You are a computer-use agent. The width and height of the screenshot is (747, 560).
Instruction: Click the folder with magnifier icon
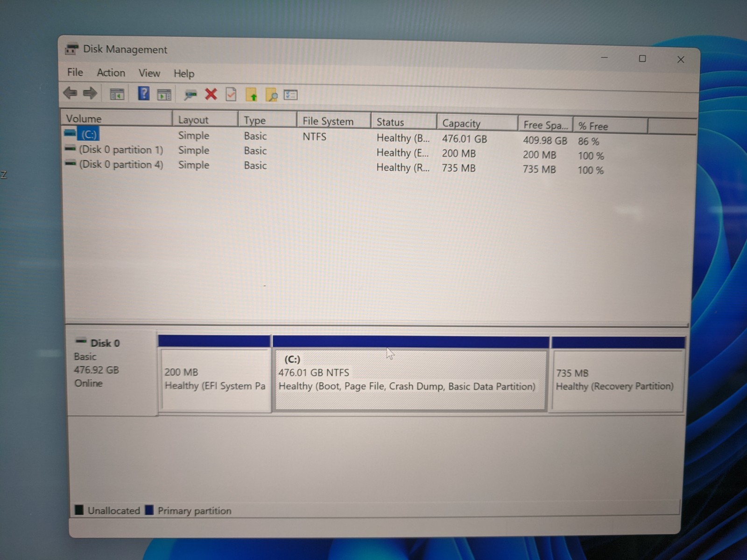click(271, 95)
